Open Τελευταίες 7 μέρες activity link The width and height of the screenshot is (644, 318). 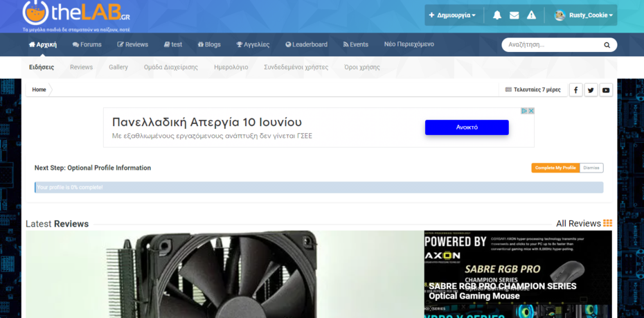point(533,89)
